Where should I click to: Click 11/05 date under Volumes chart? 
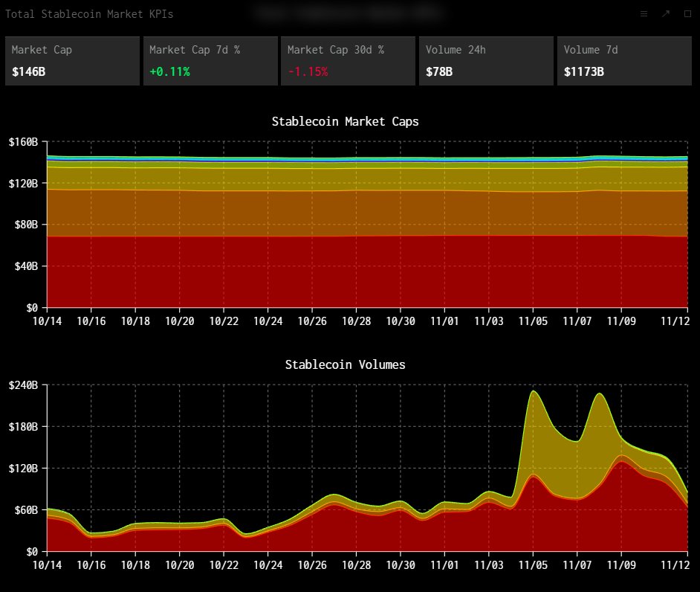(533, 565)
